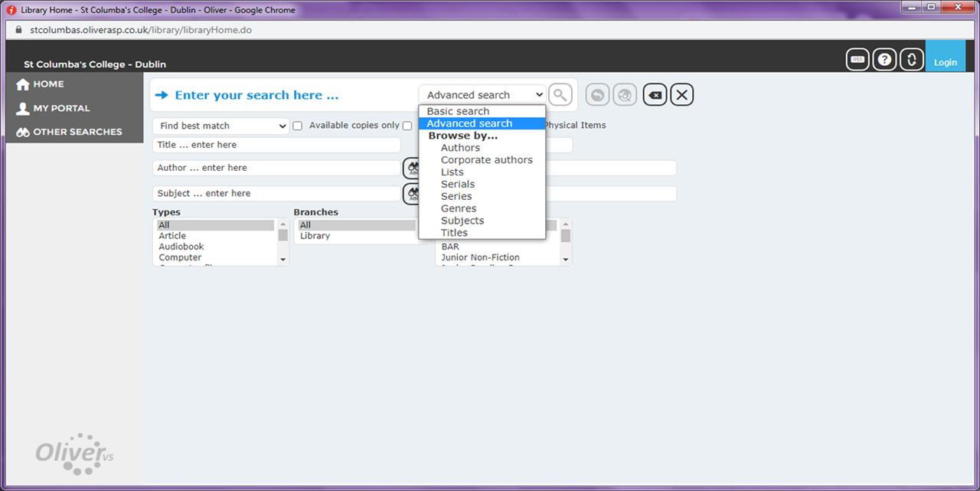Click the refresh session icon beside Login

click(911, 60)
